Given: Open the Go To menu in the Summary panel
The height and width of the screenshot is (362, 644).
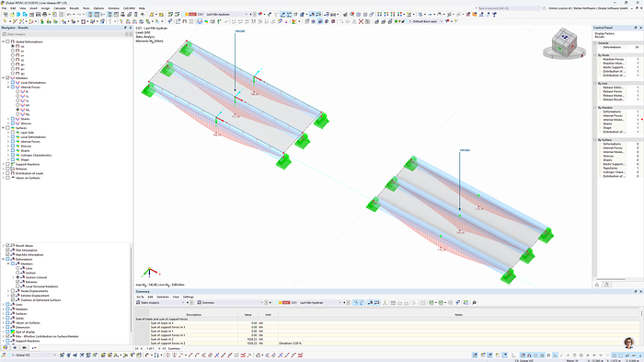Looking at the screenshot, I should click(x=140, y=297).
